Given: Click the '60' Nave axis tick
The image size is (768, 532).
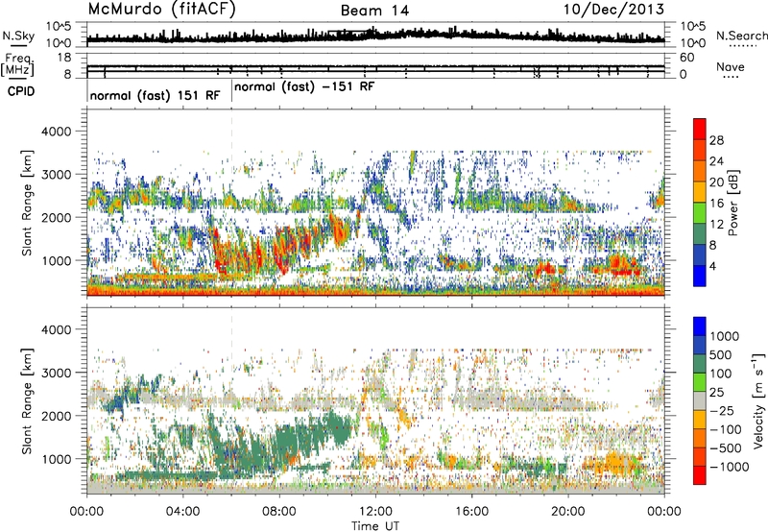Looking at the screenshot, I should (x=686, y=58).
